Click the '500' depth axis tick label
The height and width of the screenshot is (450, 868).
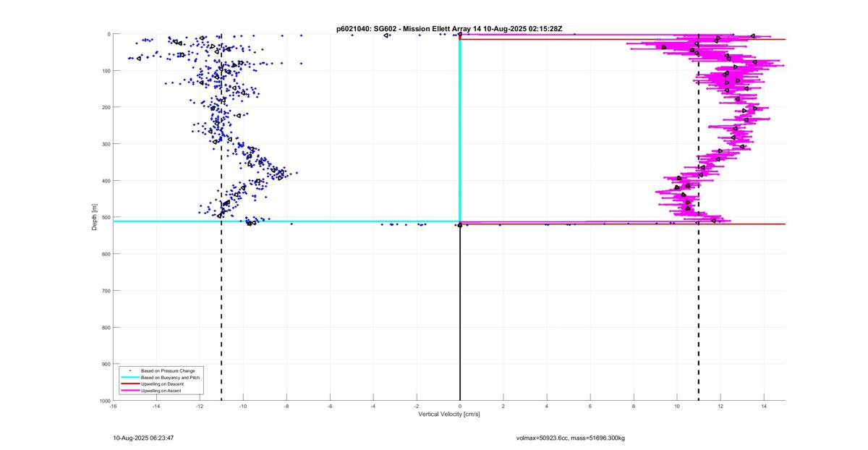click(106, 217)
